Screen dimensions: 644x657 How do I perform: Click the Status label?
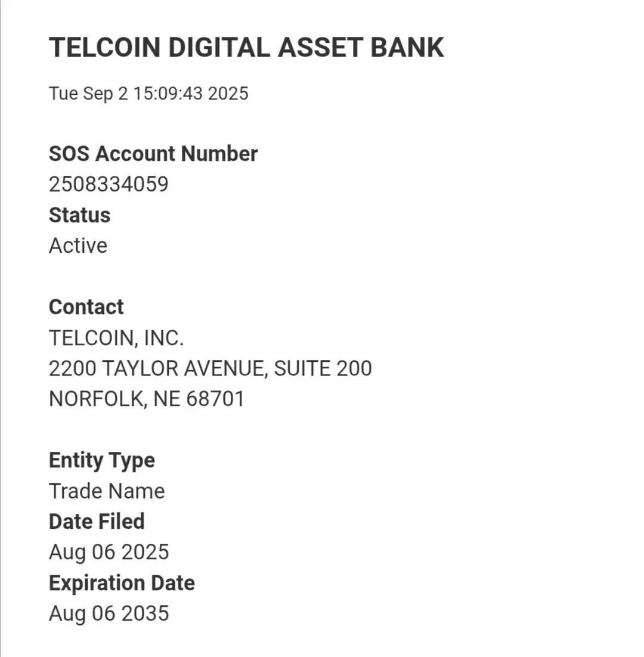[80, 215]
